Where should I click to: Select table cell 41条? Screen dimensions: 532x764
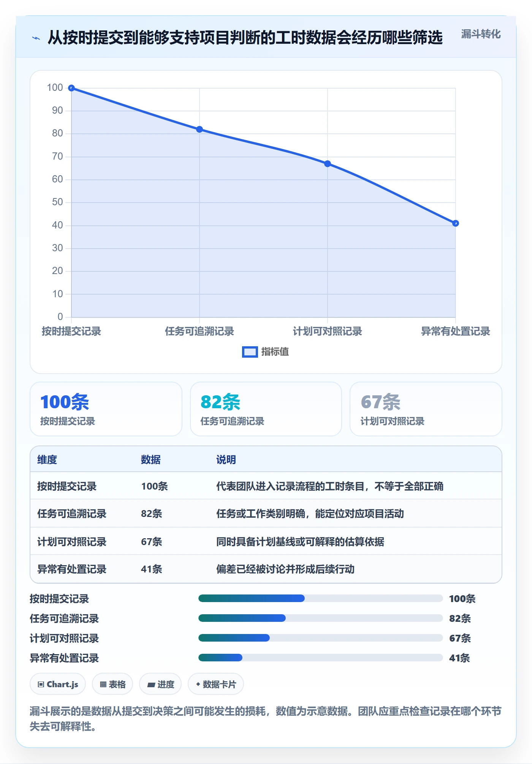click(x=152, y=569)
